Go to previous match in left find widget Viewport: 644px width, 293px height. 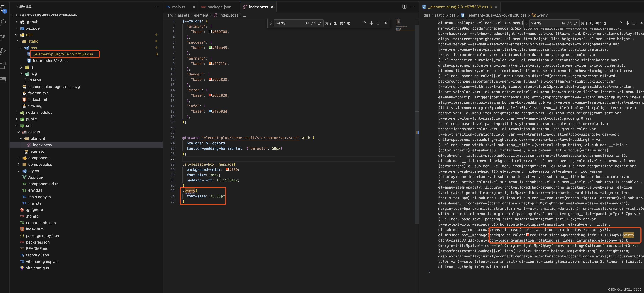(x=364, y=23)
